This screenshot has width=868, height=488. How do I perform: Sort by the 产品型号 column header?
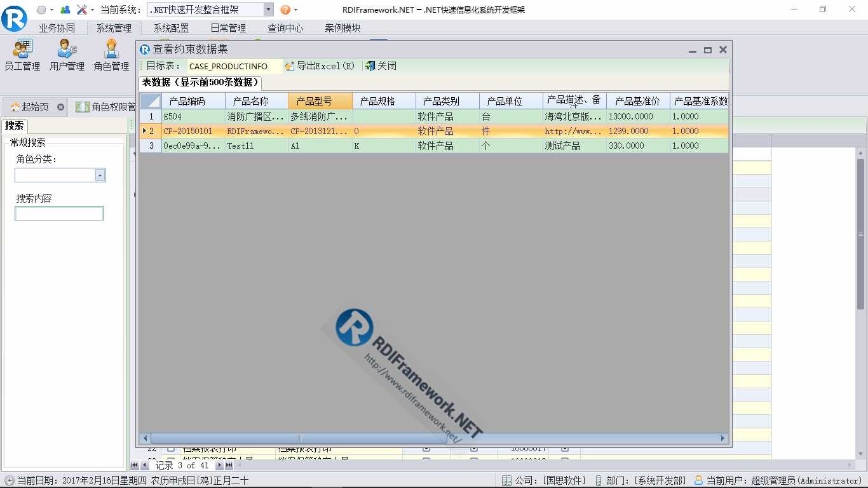[320, 101]
